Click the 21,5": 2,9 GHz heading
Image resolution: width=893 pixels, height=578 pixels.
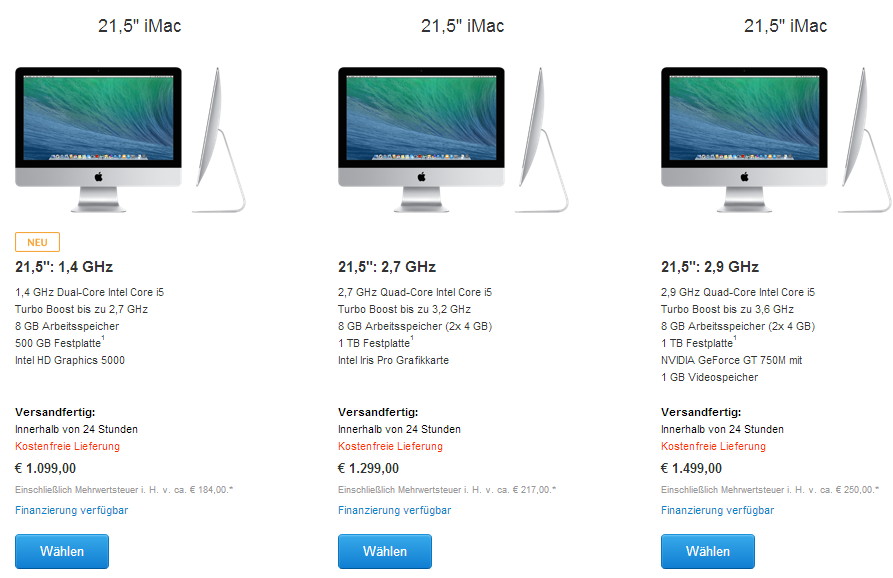(710, 267)
